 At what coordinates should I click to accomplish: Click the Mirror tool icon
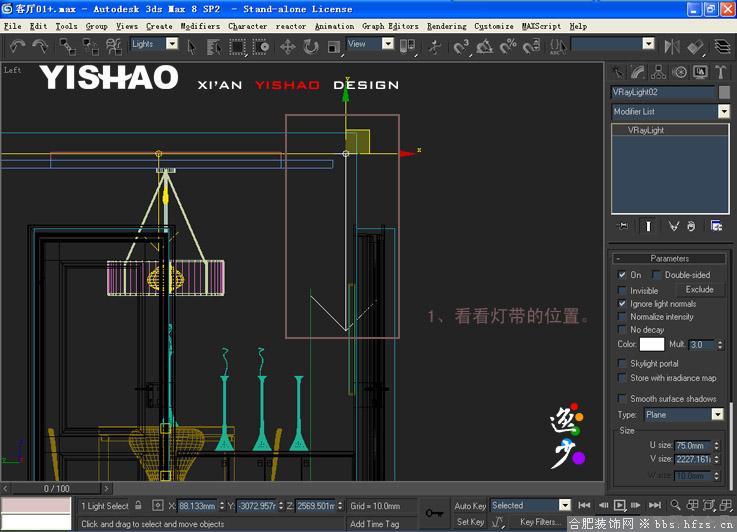point(672,47)
